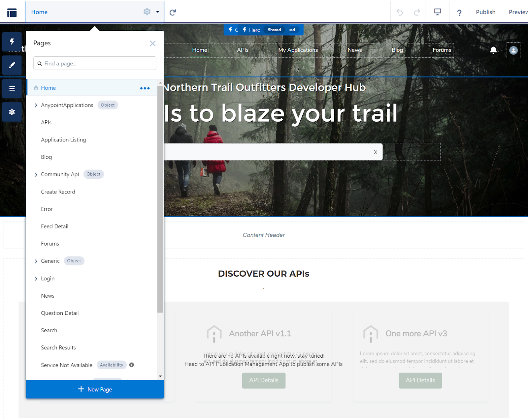Click the Another API v1.1 title
528x420 pixels.
260,334
